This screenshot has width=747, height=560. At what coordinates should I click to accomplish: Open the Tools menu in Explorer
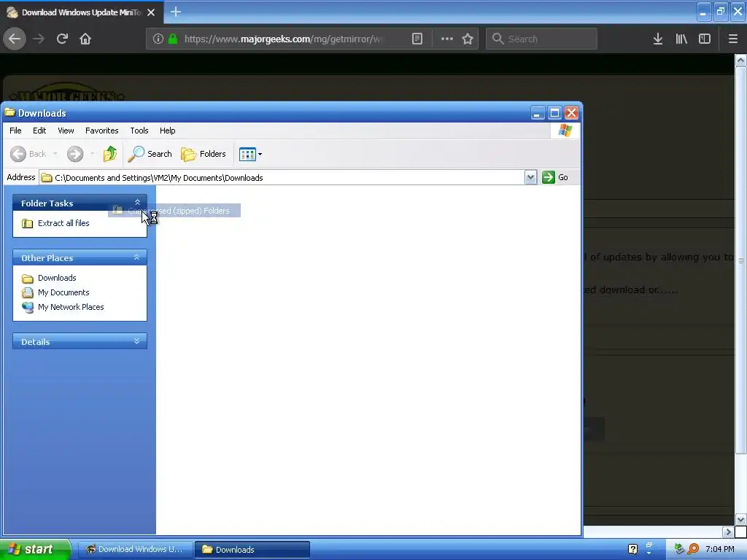pyautogui.click(x=139, y=131)
